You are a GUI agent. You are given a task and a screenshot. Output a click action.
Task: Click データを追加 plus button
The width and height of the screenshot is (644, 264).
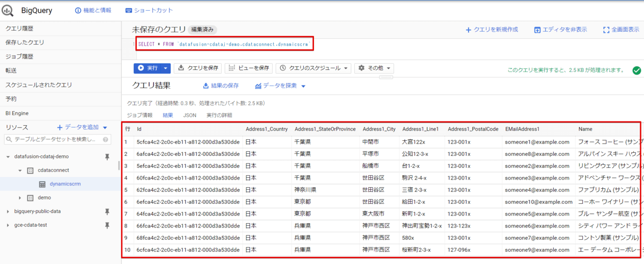point(78,127)
